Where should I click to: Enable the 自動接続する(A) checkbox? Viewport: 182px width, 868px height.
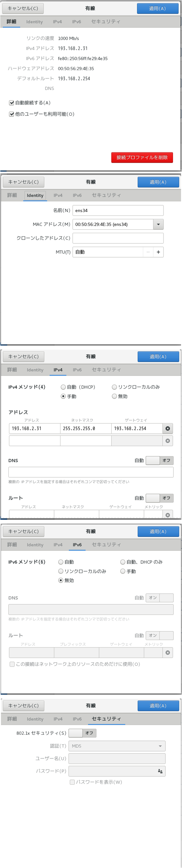click(x=12, y=103)
